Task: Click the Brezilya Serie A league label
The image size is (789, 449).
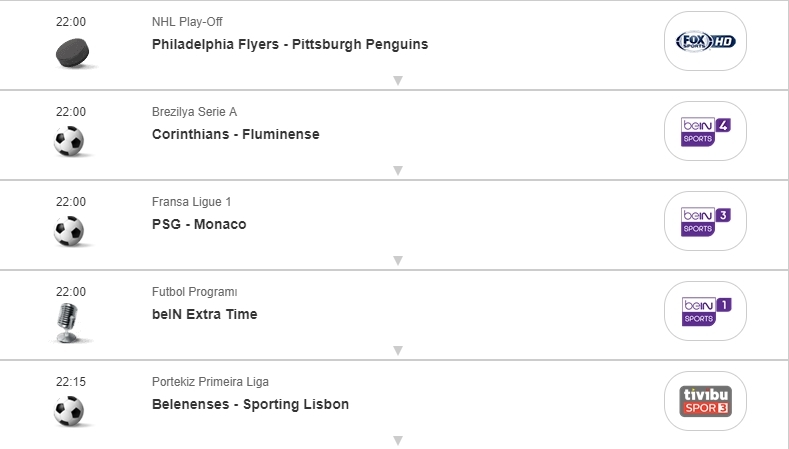Action: click(x=194, y=112)
